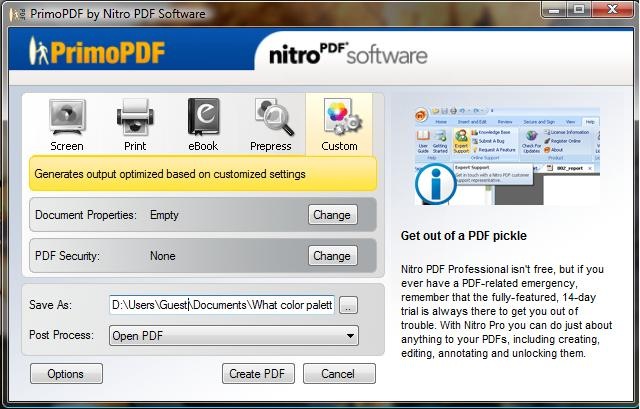The height and width of the screenshot is (409, 640).
Task: Click the 'Get out of a PDF pickle' heading
Action: click(463, 236)
